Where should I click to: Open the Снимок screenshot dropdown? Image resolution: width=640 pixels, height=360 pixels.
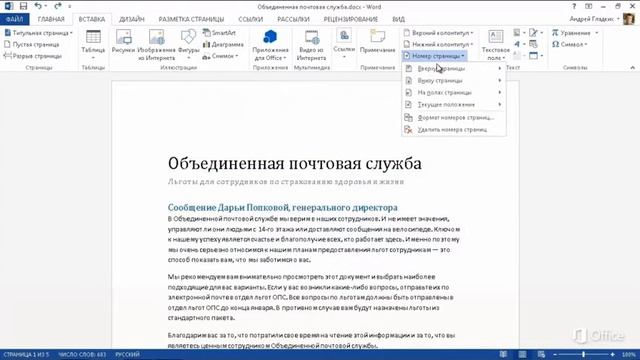220,56
